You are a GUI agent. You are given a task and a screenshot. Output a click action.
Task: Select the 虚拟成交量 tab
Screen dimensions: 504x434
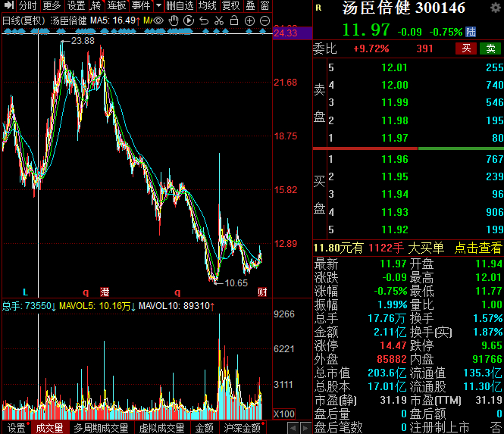(x=161, y=428)
